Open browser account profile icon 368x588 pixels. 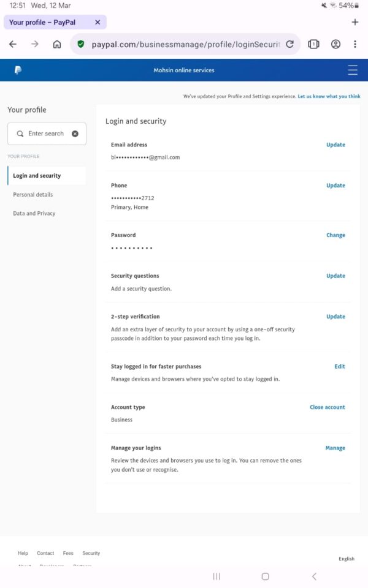(335, 44)
